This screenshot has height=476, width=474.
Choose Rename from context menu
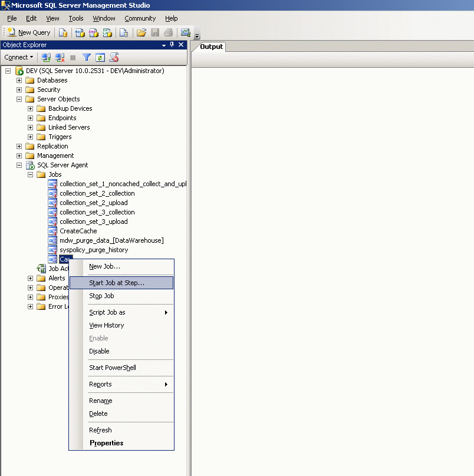click(x=121, y=401)
